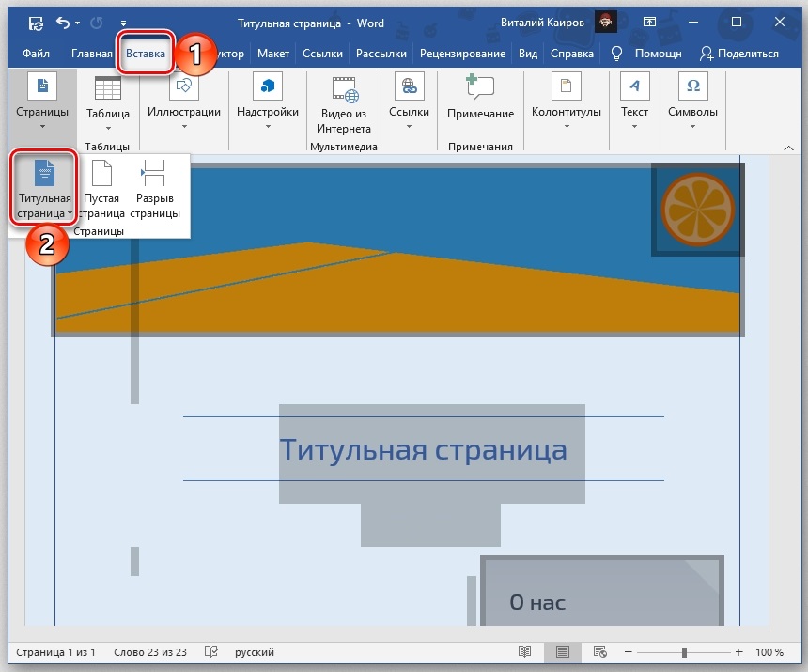Click the Save icon in title bar
The height and width of the screenshot is (672, 808).
[x=36, y=22]
